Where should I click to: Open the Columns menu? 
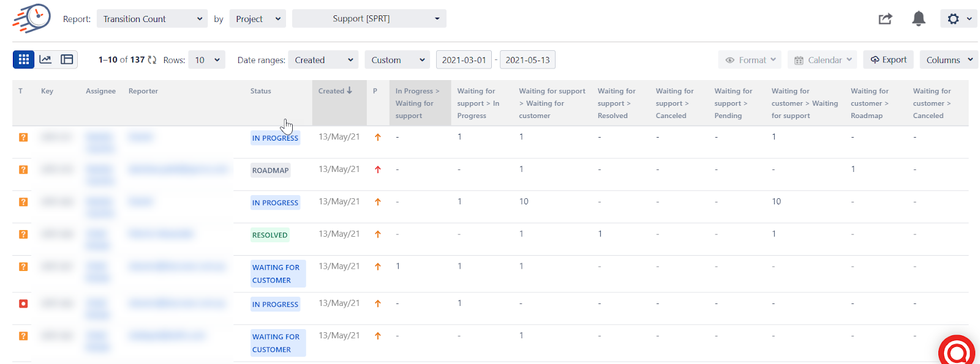pos(948,60)
